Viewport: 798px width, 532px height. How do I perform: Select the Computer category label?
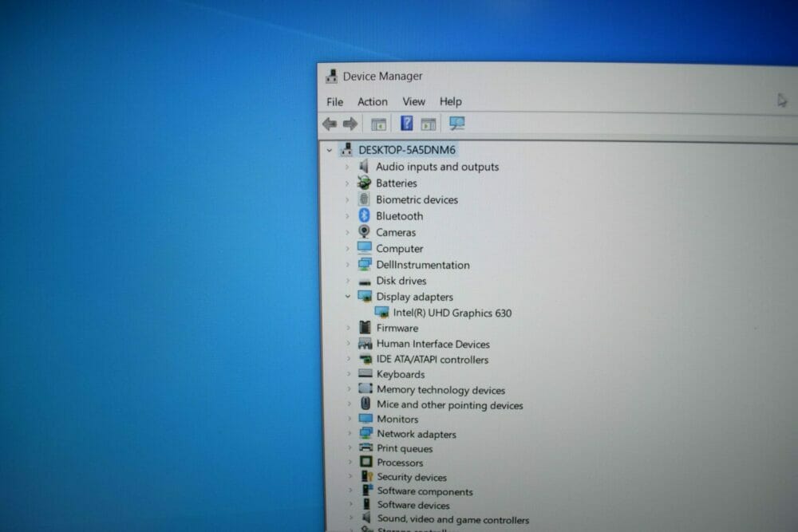click(x=400, y=249)
